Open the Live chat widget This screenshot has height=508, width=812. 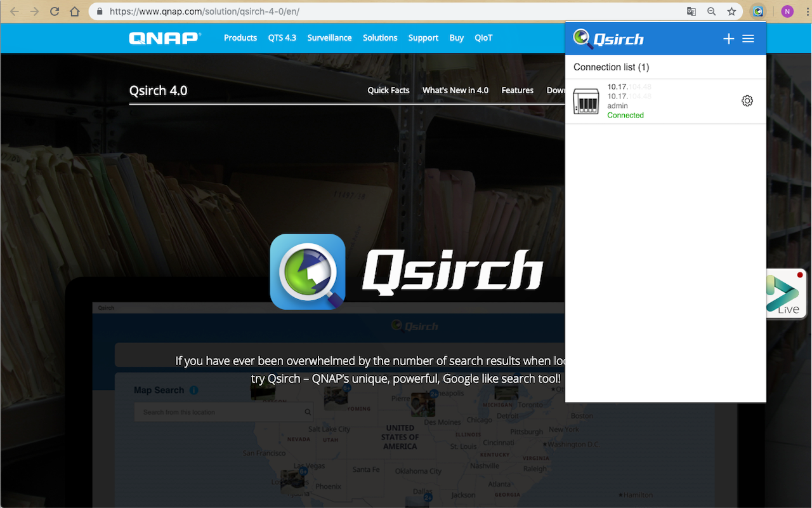(787, 293)
